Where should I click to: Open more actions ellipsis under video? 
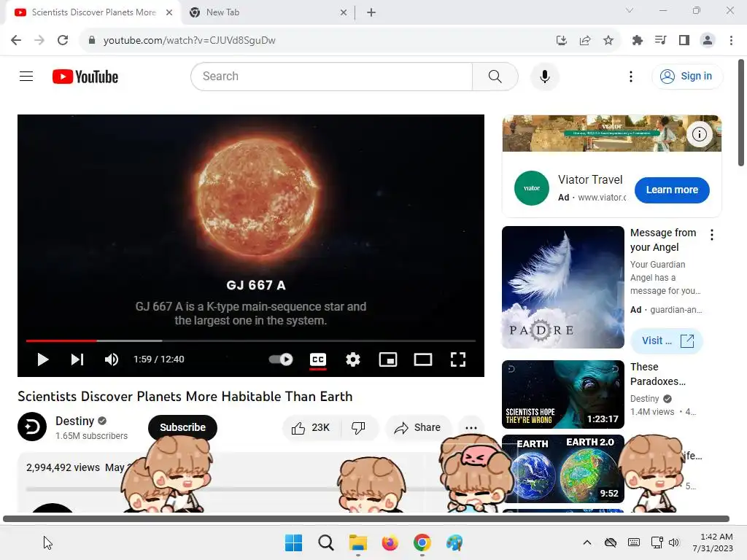point(471,427)
